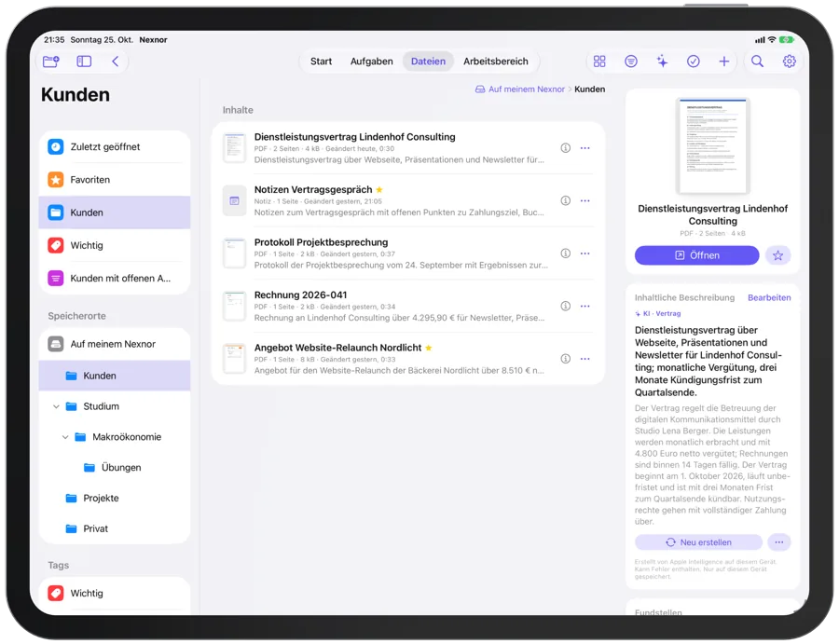Image resolution: width=839 pixels, height=644 pixels.
Task: Switch to grid view icon
Action: tap(599, 62)
